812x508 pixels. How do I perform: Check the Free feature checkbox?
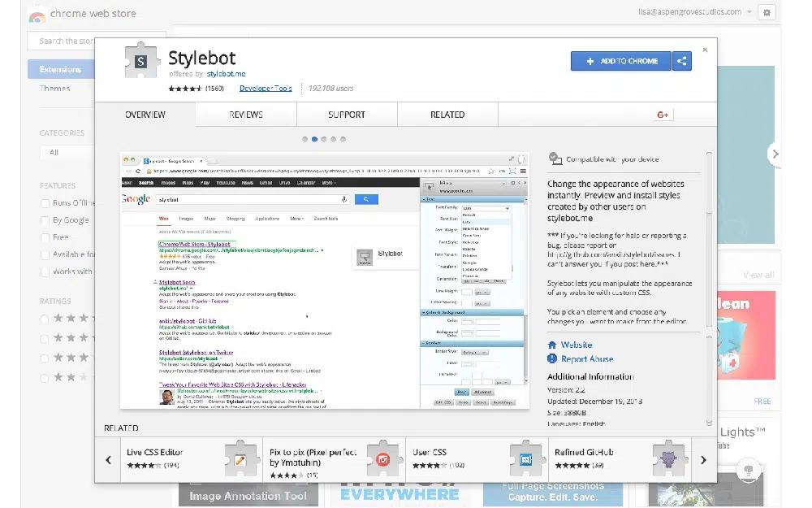coord(45,237)
